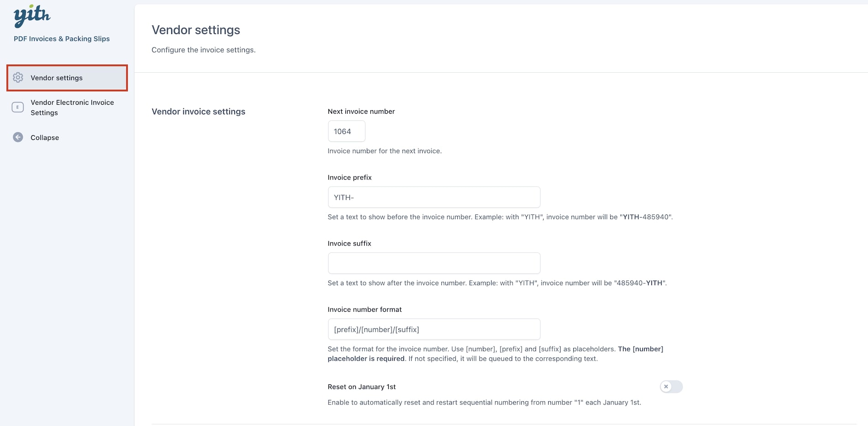
Task: Click the Invoice prefix label
Action: click(x=349, y=177)
